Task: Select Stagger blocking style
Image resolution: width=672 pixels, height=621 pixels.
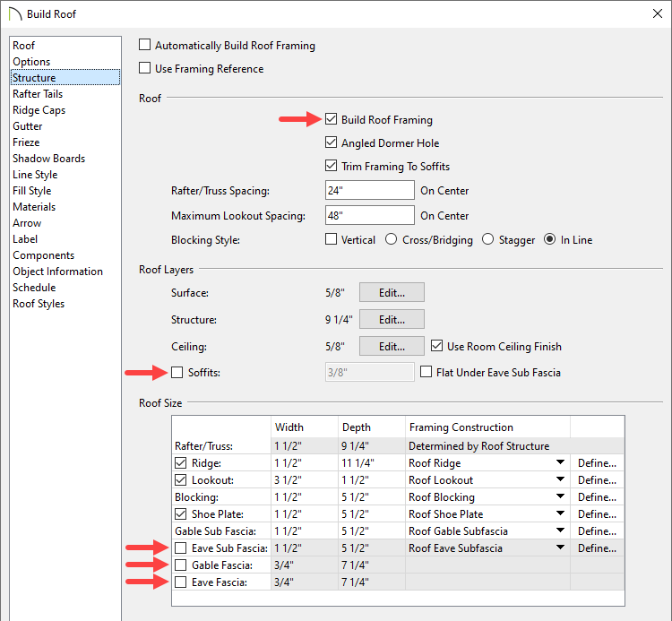Action: [487, 239]
